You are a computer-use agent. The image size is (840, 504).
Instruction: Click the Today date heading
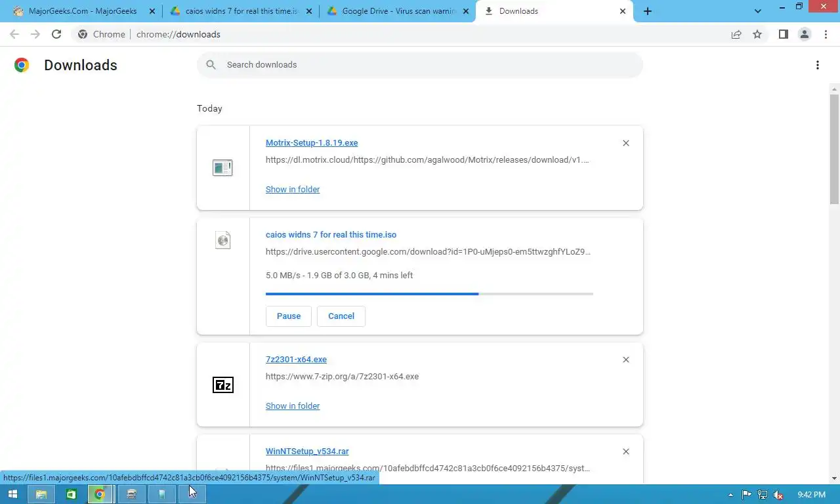[x=209, y=108]
